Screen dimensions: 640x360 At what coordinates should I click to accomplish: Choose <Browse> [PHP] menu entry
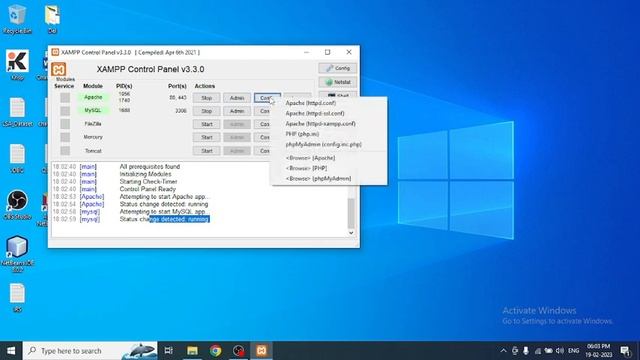click(x=329, y=168)
